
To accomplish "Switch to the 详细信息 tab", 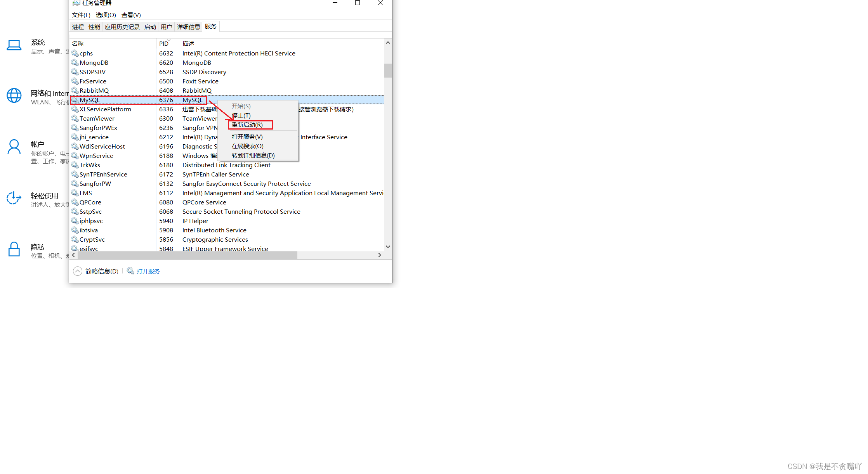I will click(x=189, y=27).
